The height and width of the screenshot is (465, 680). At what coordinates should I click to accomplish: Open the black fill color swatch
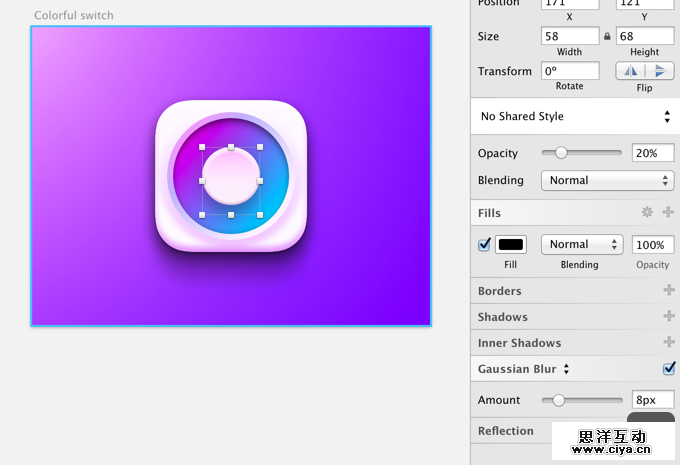(511, 245)
